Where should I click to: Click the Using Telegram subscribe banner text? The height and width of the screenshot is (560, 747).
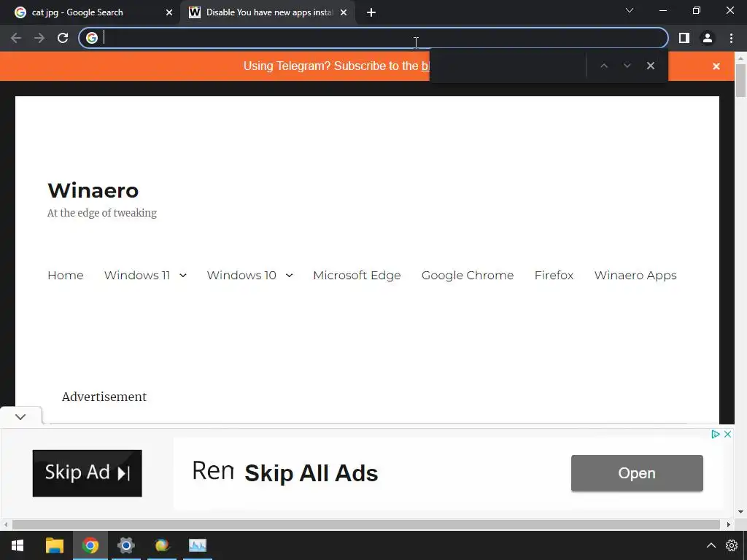(x=336, y=66)
